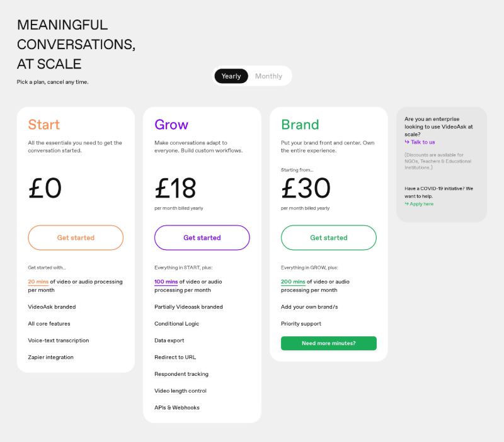Select the Voice-text transcription feature
The image size is (504, 442).
59,341
